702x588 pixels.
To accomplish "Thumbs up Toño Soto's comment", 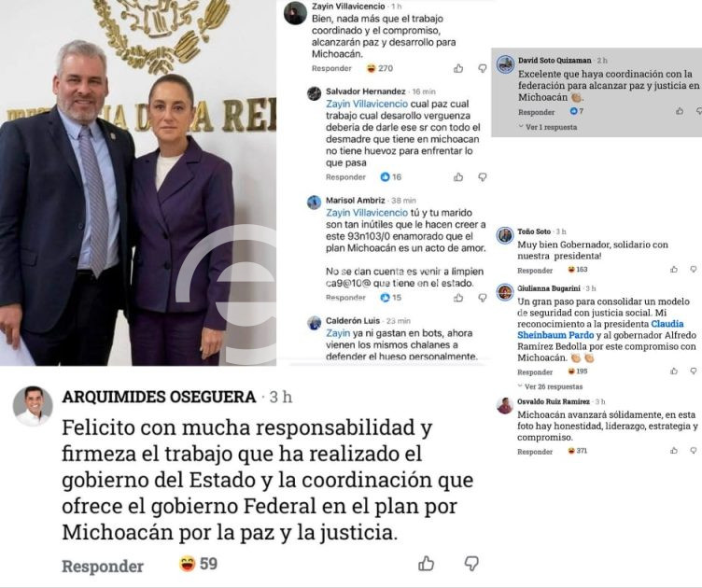I will pos(674,270).
